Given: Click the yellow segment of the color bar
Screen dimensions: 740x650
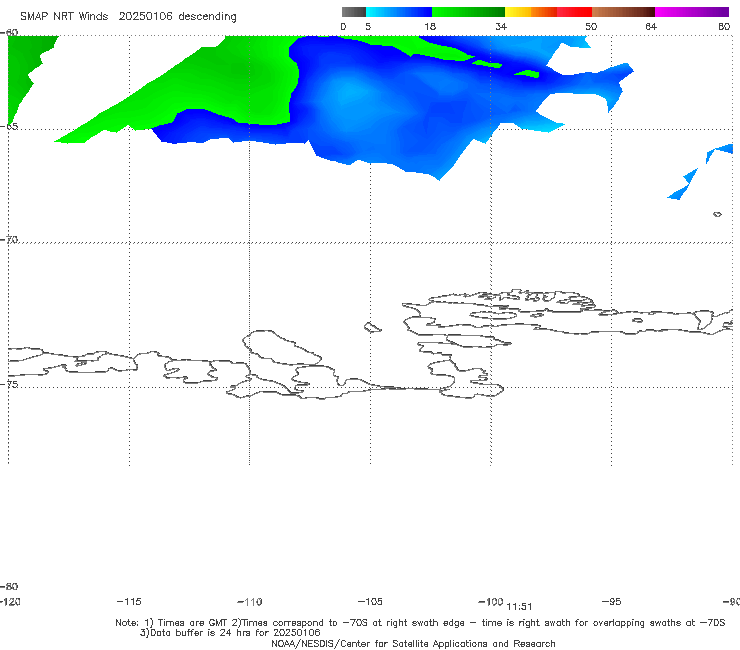Looking at the screenshot, I should point(518,12).
